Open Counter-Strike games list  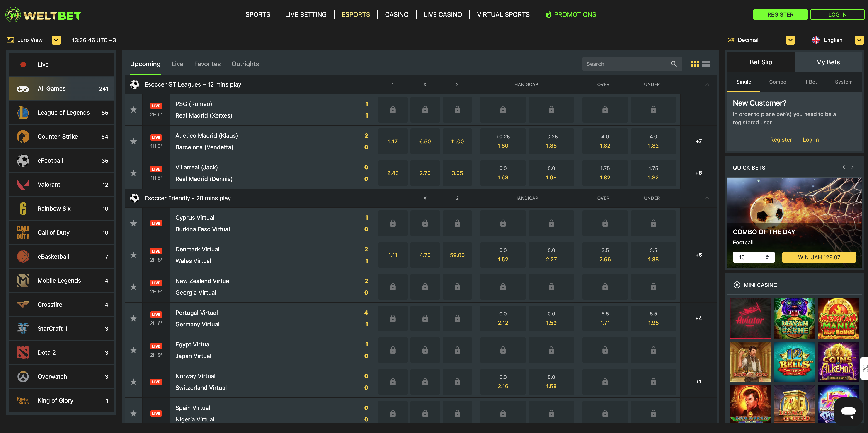click(x=61, y=136)
